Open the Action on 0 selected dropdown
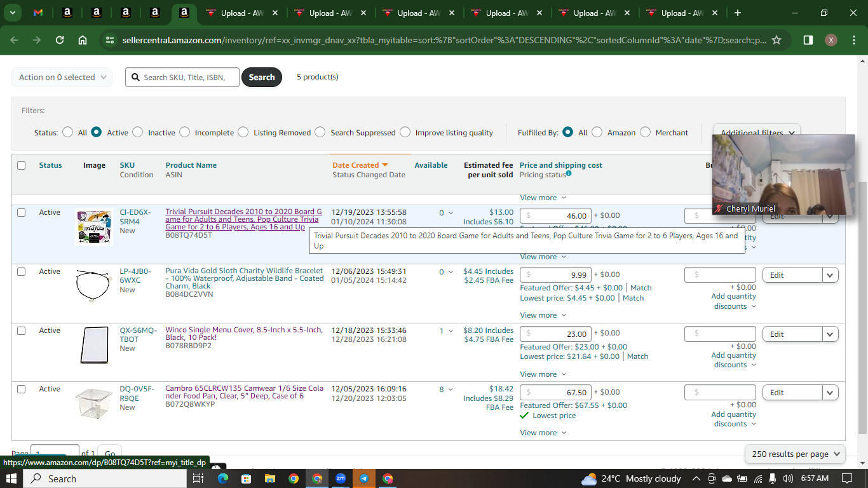The height and width of the screenshot is (488, 868). (x=62, y=78)
